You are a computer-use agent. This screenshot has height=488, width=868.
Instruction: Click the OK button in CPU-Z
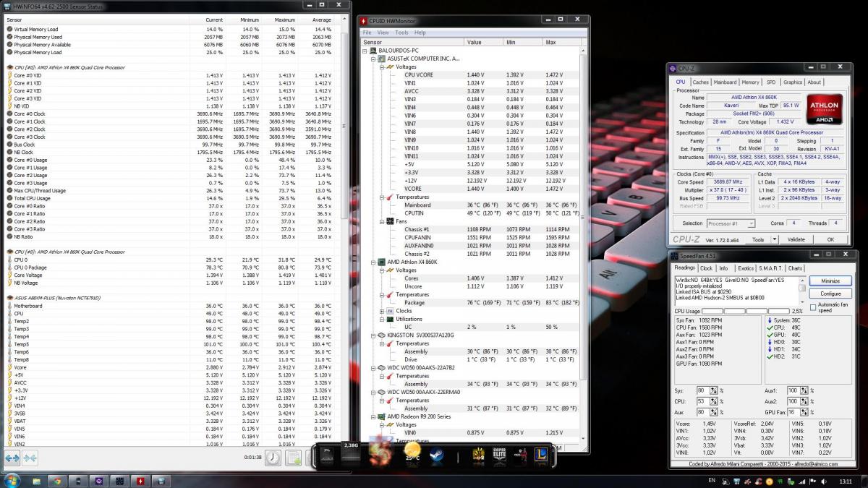[830, 239]
